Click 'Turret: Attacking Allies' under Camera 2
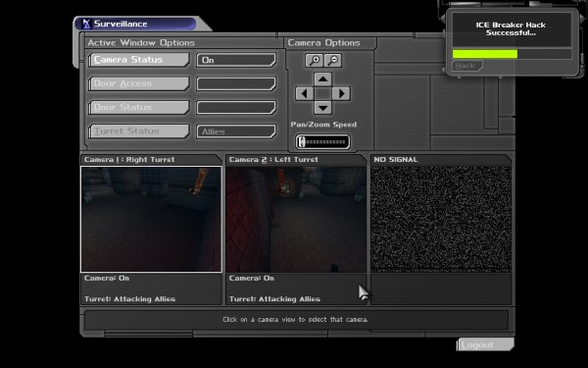The height and width of the screenshot is (368, 588). click(x=274, y=299)
